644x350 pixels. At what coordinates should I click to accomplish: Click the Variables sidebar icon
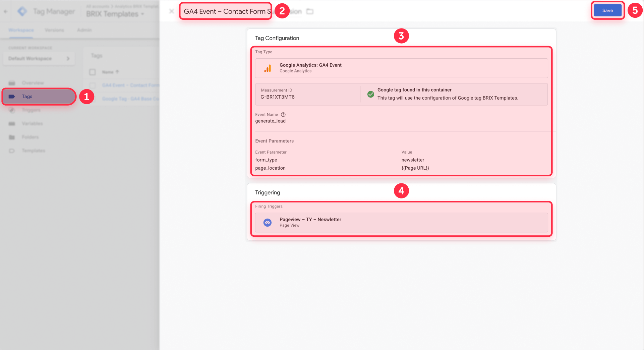(12, 124)
